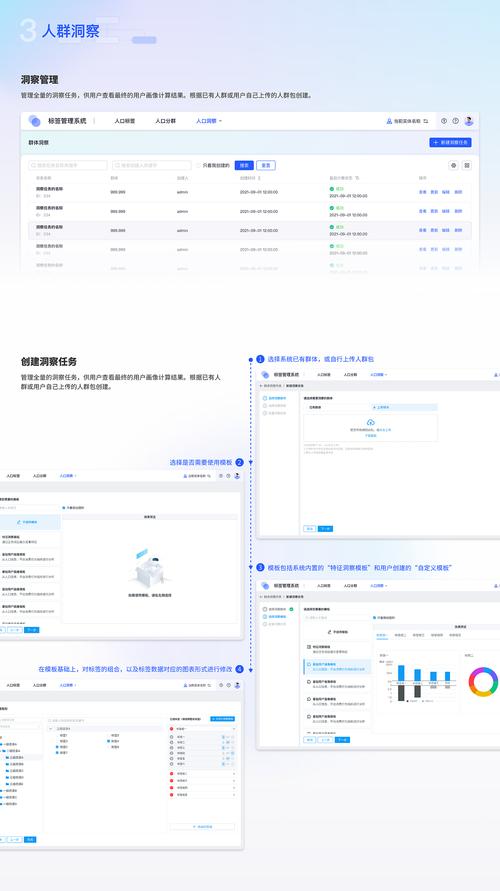The image size is (500, 891).
Task: Click back arrow in step 3 window breadcrumb
Action: click(x=261, y=596)
